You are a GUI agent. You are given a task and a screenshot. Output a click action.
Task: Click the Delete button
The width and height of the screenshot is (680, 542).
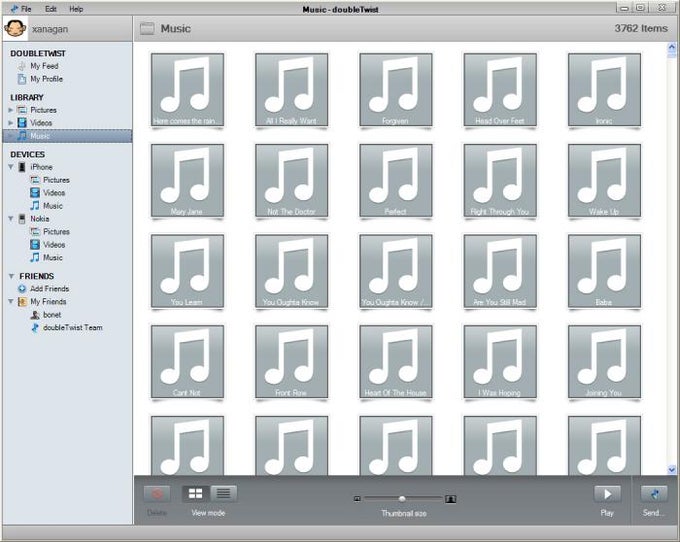point(157,494)
